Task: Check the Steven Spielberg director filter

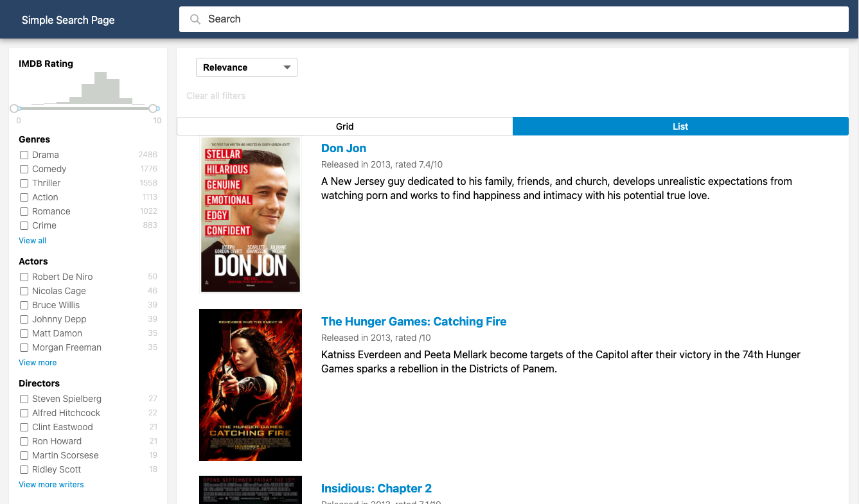Action: point(24,399)
